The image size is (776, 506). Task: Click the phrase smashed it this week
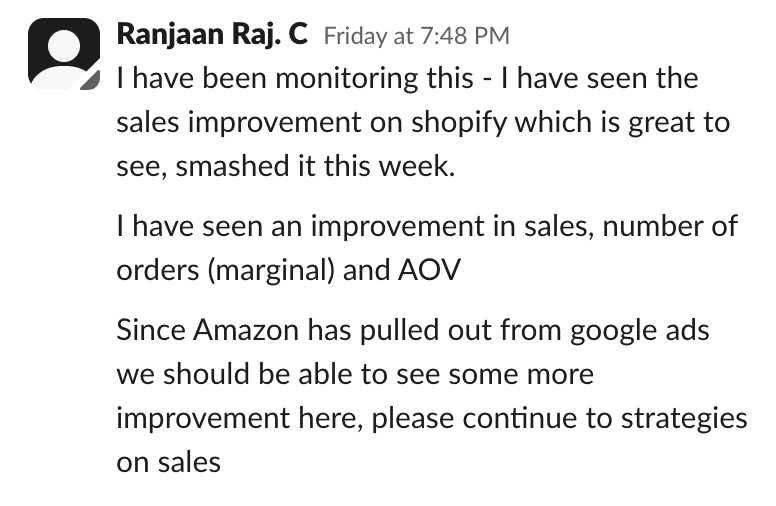[315, 165]
